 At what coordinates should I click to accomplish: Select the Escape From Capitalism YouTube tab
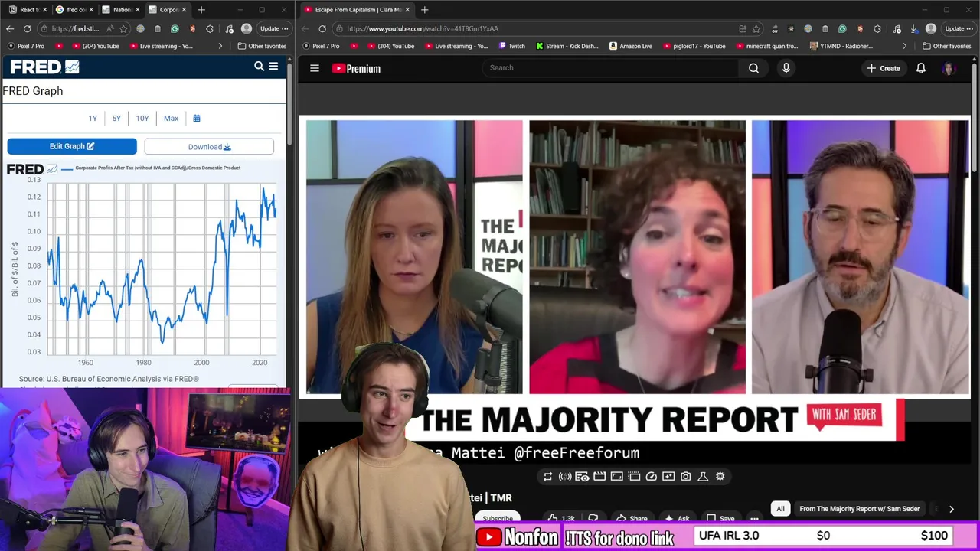coord(356,10)
